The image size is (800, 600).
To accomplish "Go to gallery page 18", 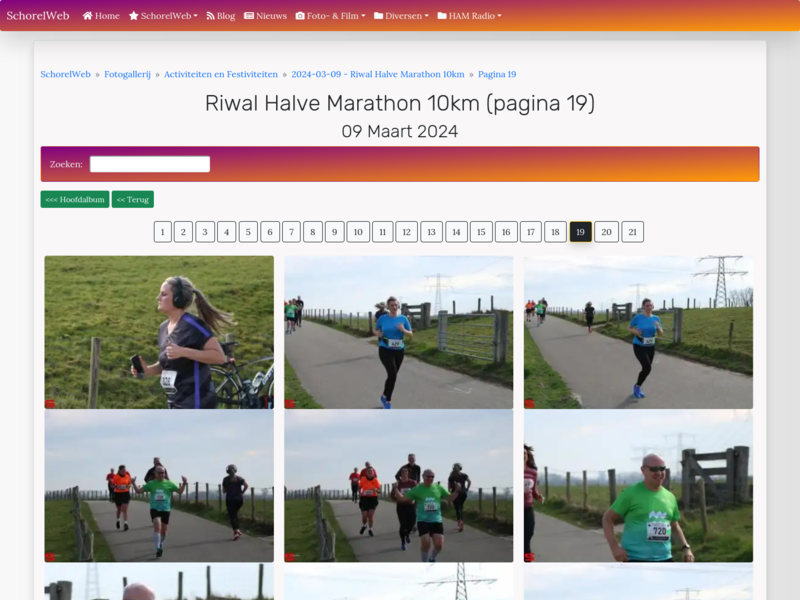I will pyautogui.click(x=555, y=232).
